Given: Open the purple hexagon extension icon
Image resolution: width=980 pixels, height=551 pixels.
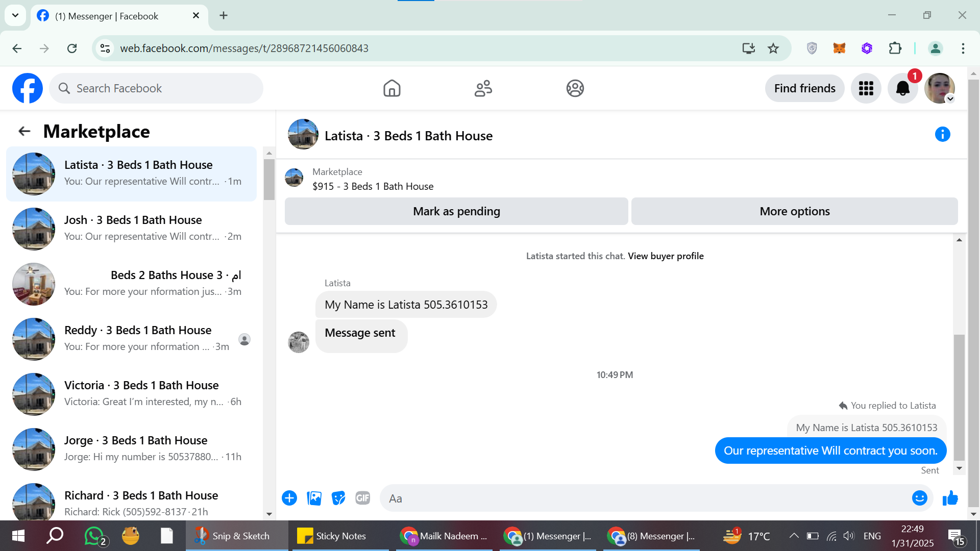Looking at the screenshot, I should 867,48.
